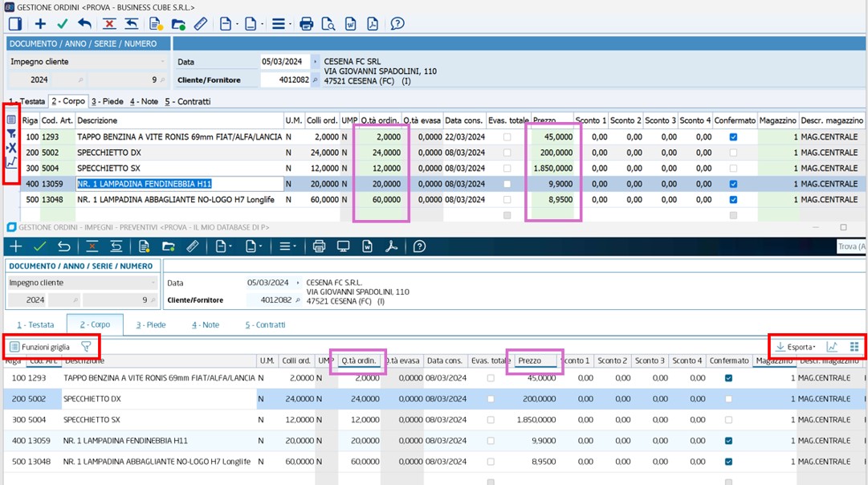Switch to 3 - Piede tab in lower window
The height and width of the screenshot is (485, 868).
coord(150,325)
